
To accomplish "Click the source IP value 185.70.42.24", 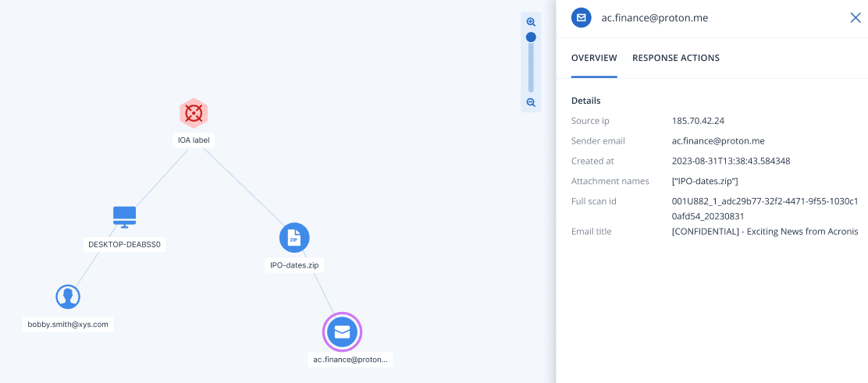I will point(696,121).
